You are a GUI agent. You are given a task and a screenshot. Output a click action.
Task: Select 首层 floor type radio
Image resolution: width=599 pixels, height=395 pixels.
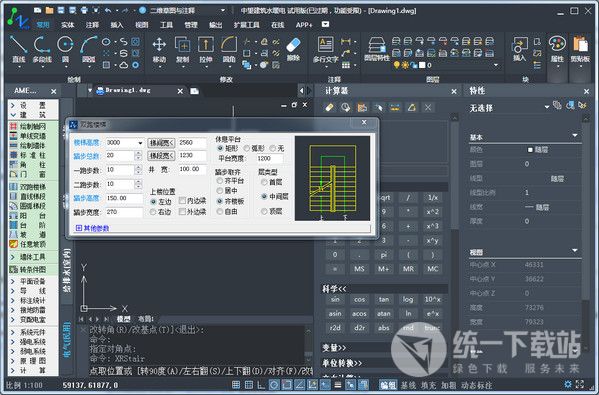(264, 182)
